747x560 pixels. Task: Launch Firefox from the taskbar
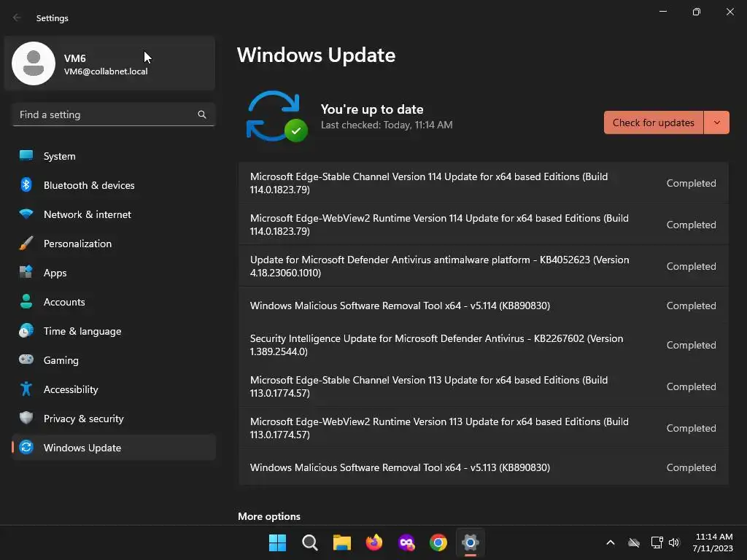[374, 542]
